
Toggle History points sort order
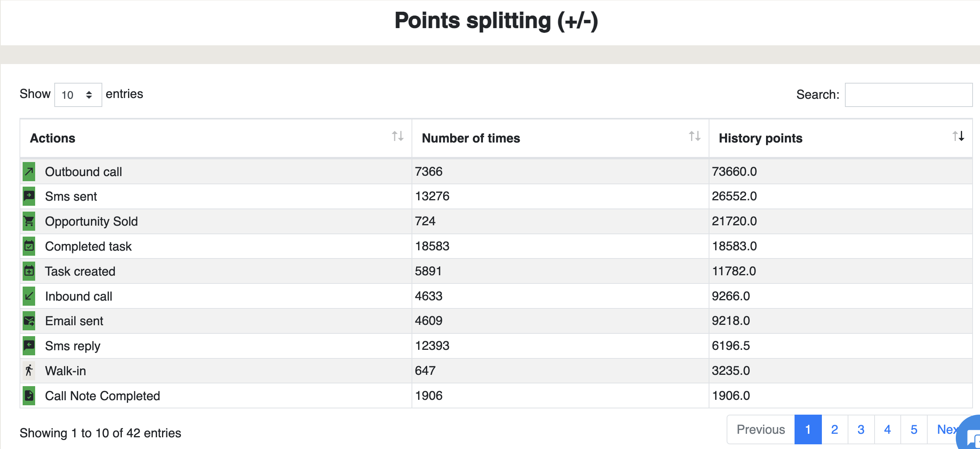(x=841, y=138)
